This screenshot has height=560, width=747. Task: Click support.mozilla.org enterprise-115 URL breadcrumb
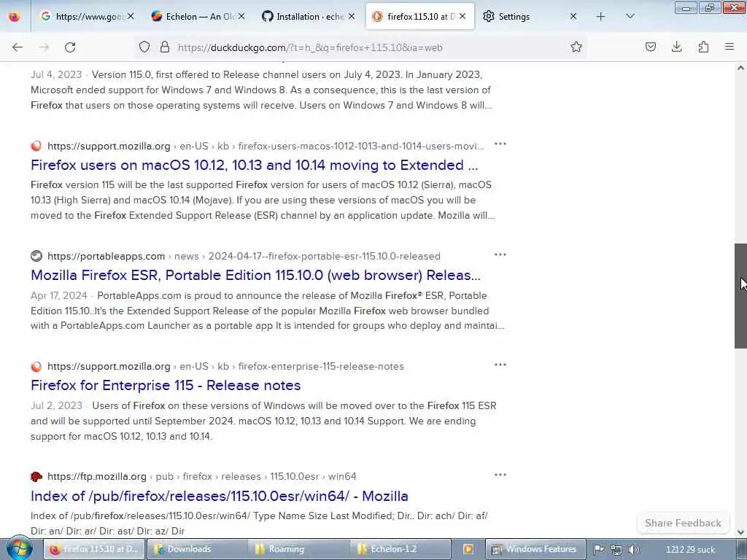(x=225, y=367)
